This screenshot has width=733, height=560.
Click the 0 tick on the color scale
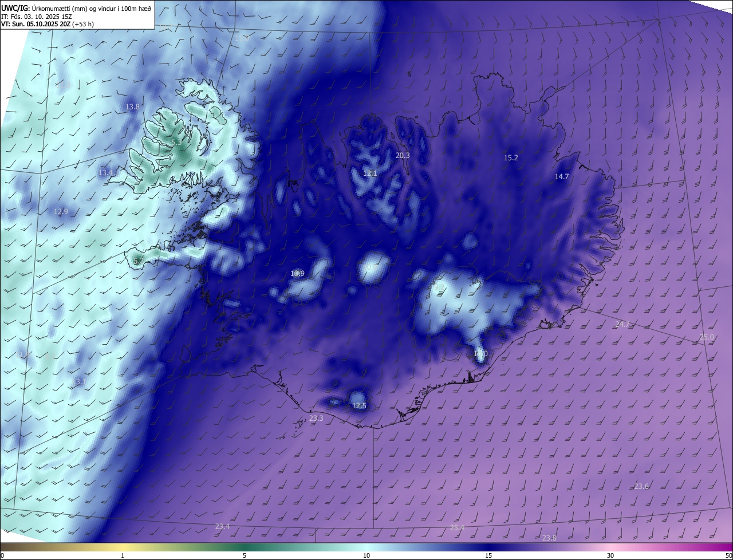pyautogui.click(x=2, y=555)
